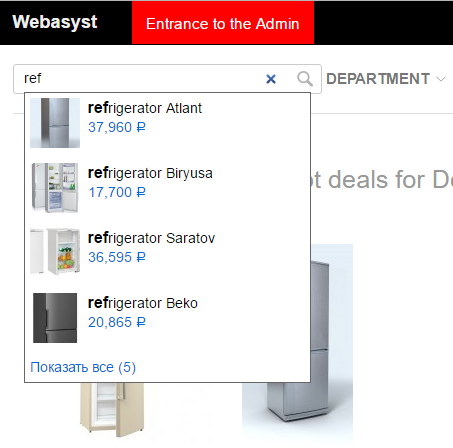This screenshot has width=453, height=448.
Task: Click the 20,865 ₽ Beko price
Action: point(117,322)
